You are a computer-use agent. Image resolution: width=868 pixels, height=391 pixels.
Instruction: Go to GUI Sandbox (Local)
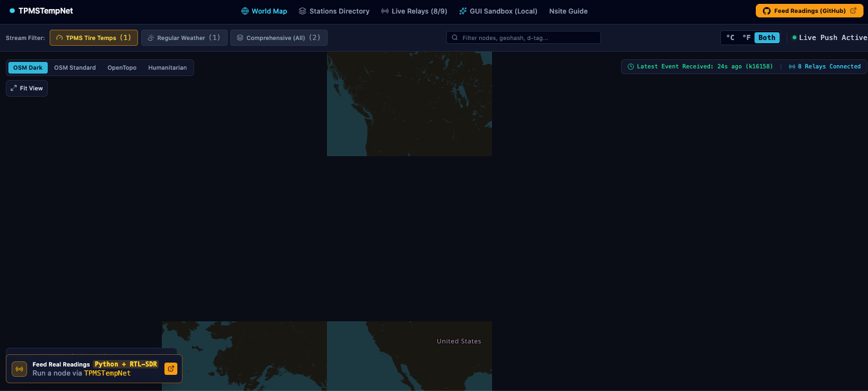(498, 11)
